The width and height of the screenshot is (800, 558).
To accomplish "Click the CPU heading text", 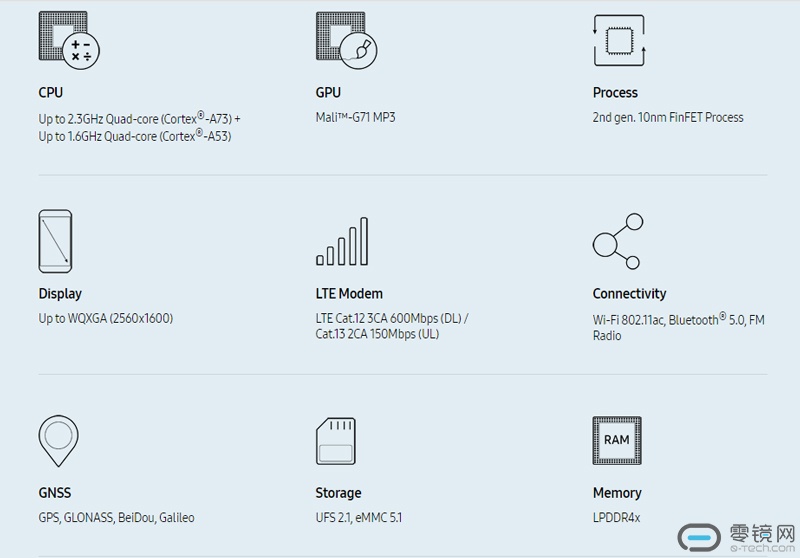I will [x=51, y=93].
